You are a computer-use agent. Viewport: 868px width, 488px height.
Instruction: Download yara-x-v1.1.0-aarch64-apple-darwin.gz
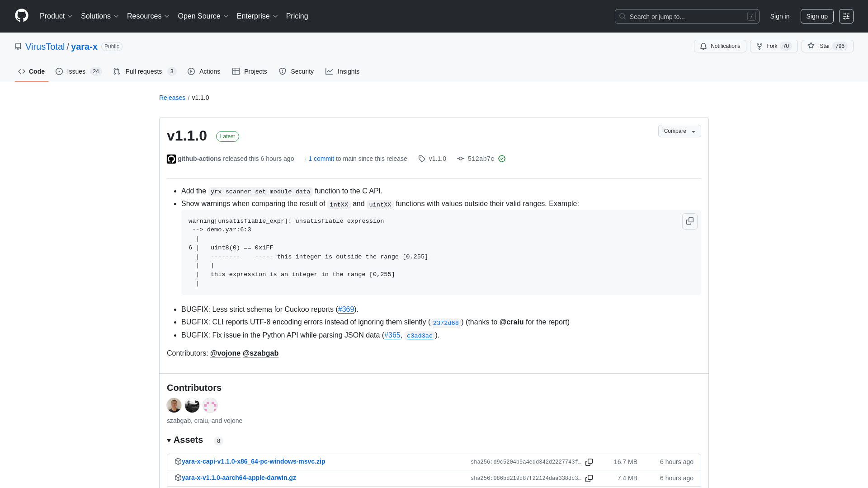tap(239, 478)
